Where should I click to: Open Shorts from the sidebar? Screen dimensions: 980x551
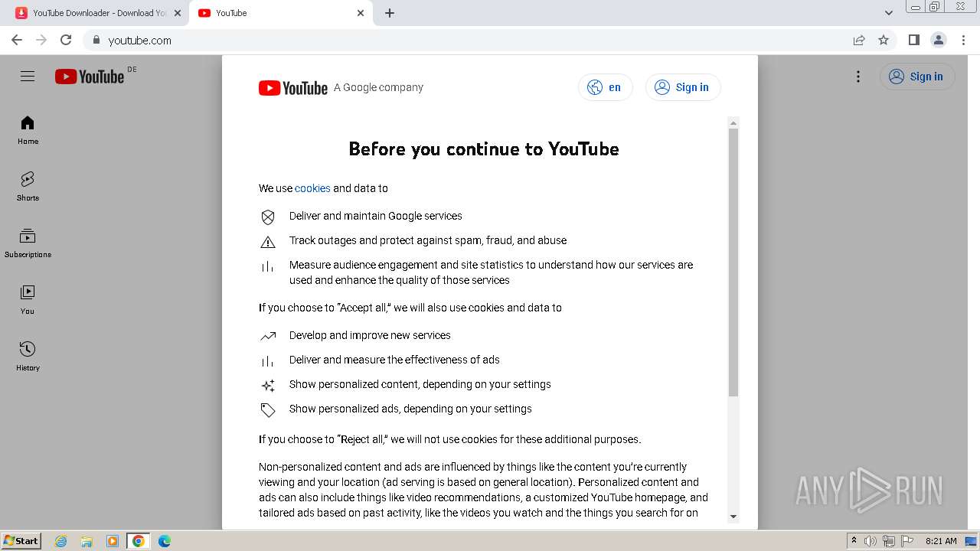28,187
